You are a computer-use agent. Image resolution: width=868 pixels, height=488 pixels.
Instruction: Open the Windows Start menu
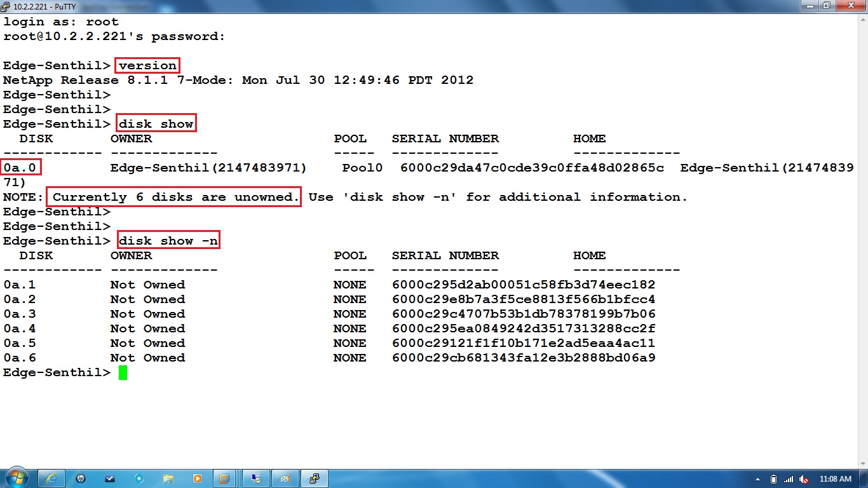(x=16, y=478)
